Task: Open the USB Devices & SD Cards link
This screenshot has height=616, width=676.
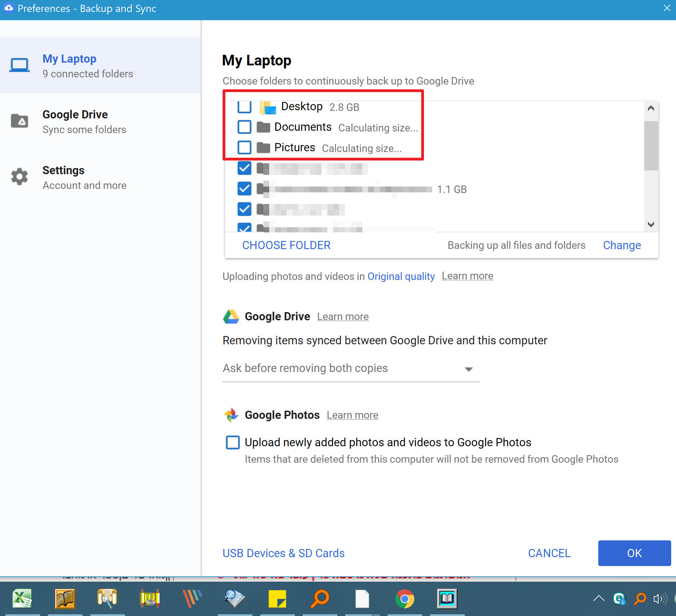Action: click(x=284, y=553)
